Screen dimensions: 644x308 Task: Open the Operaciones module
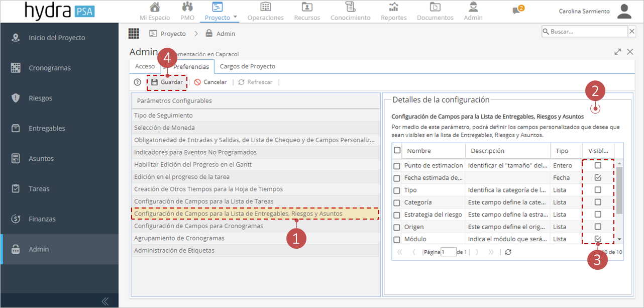click(265, 12)
